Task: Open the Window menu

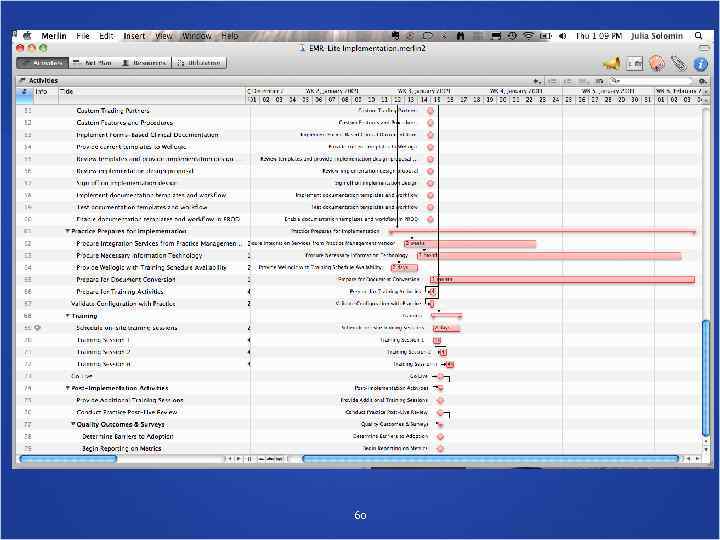Action: coord(197,36)
